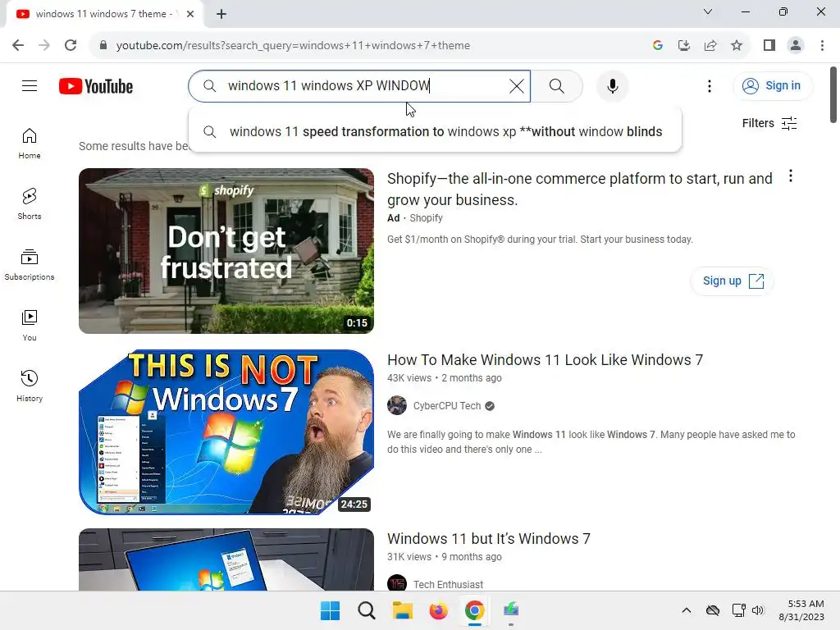Open 'How To Make Windows 11 Look Like Windows 7'
The image size is (840, 630).
(x=545, y=360)
